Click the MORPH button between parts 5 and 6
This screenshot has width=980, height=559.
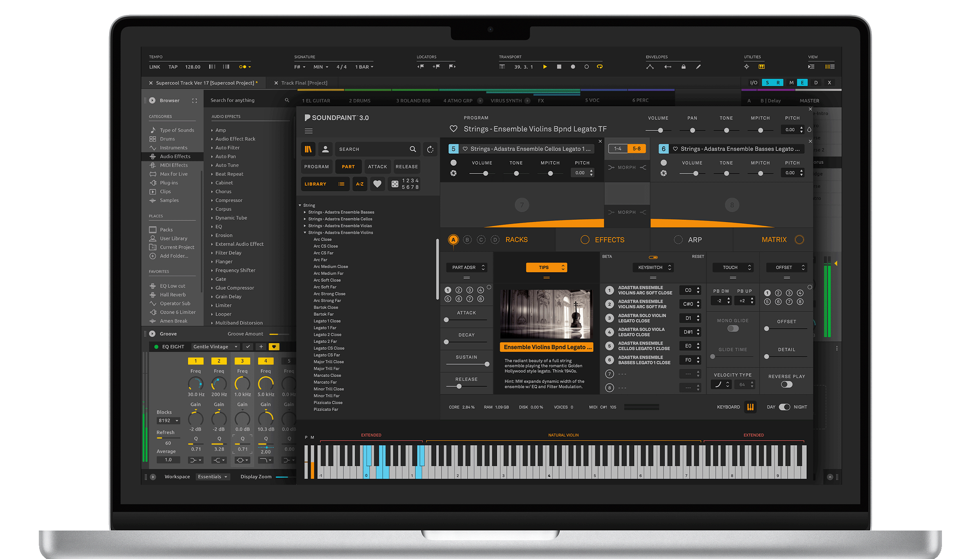[626, 167]
